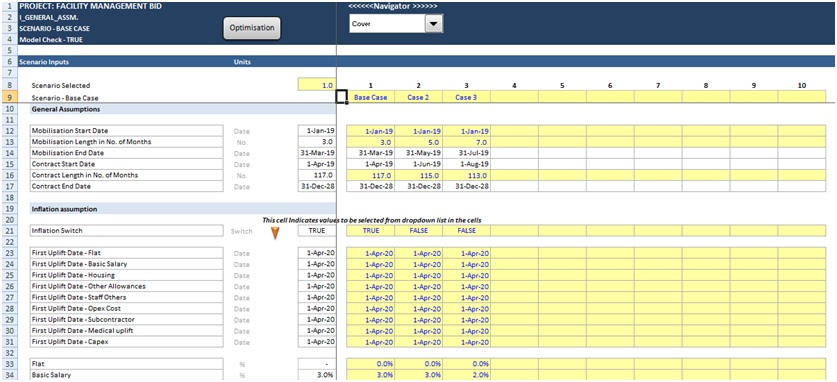Select the Basic Salary label cell
Screen dimensions: 837x382
127,375
